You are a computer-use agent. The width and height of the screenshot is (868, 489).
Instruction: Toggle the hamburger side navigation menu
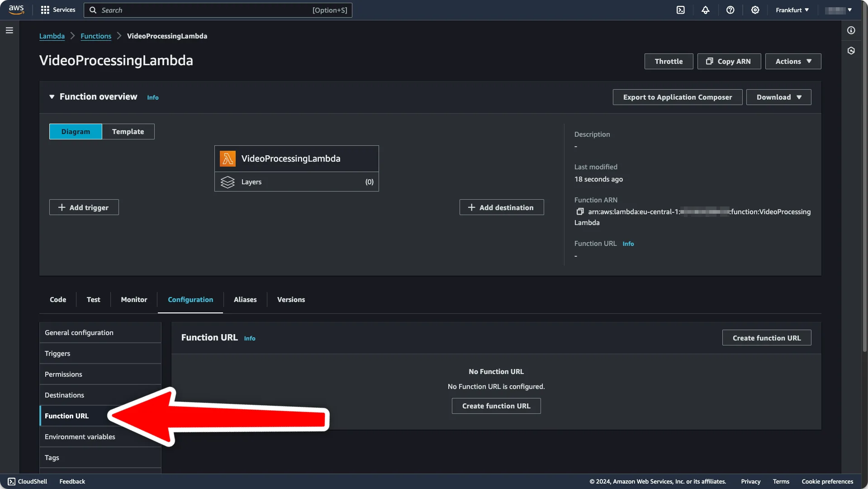point(9,30)
